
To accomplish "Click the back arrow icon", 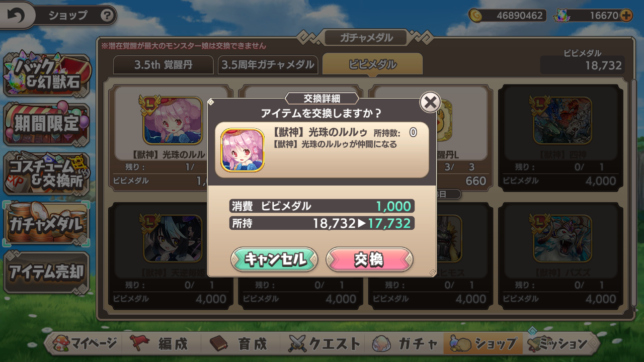I will 16,16.
